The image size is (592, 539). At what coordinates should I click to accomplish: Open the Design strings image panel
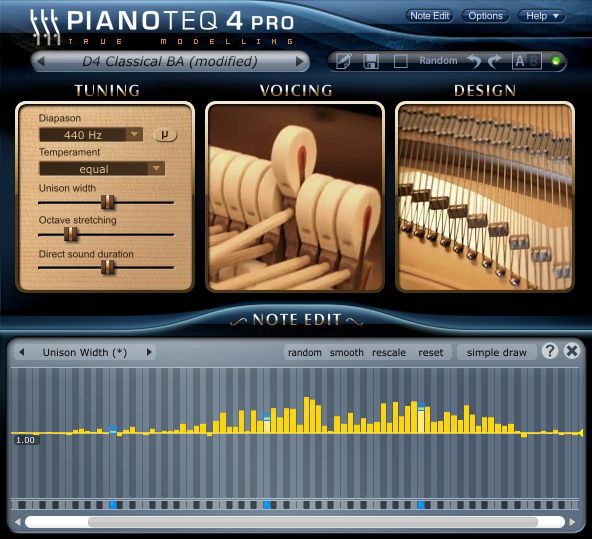(485, 197)
